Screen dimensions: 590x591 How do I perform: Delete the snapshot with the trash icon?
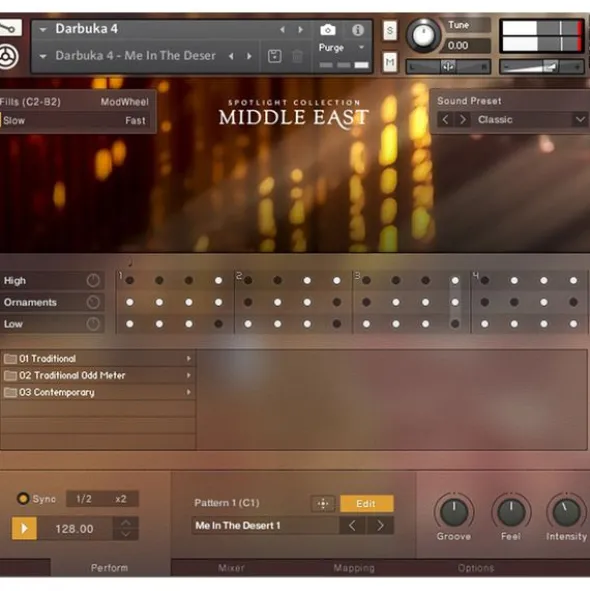(297, 56)
